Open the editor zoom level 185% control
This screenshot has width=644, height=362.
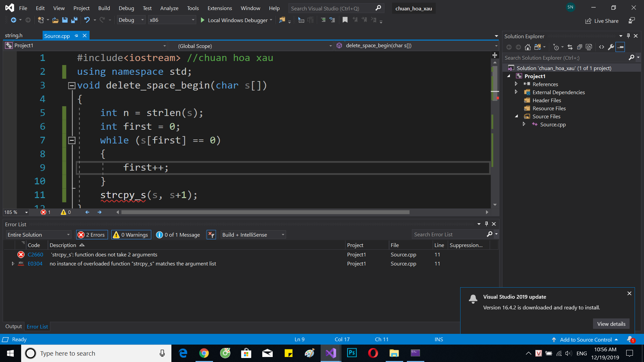15,212
